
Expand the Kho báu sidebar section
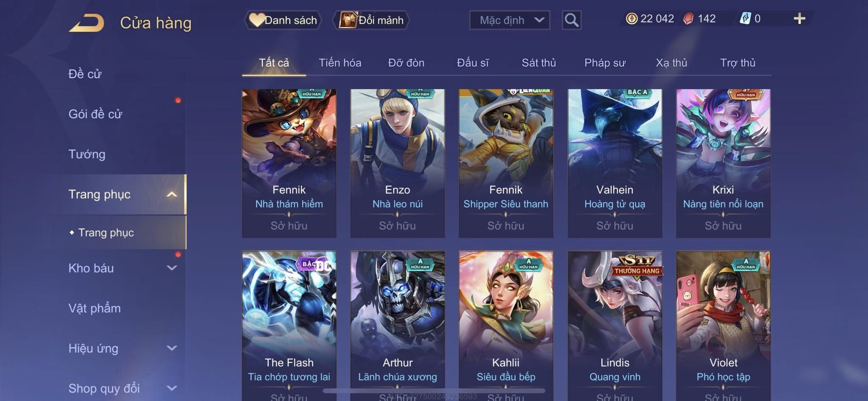[172, 268]
